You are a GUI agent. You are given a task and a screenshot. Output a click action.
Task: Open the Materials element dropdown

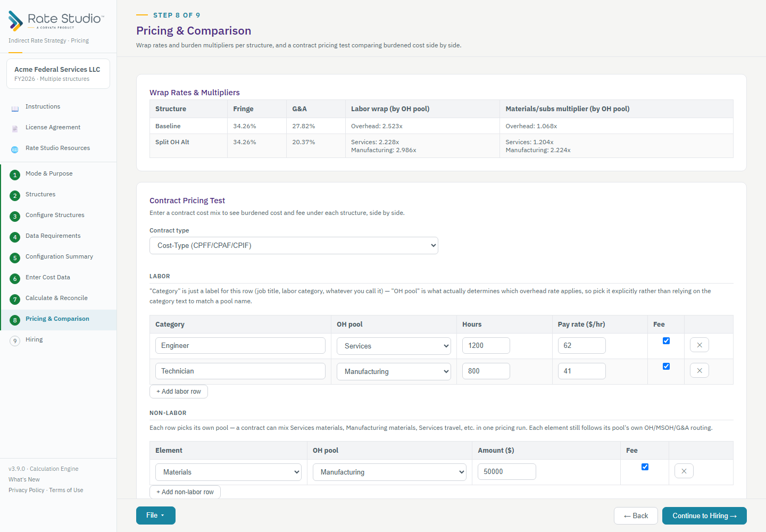click(x=228, y=472)
